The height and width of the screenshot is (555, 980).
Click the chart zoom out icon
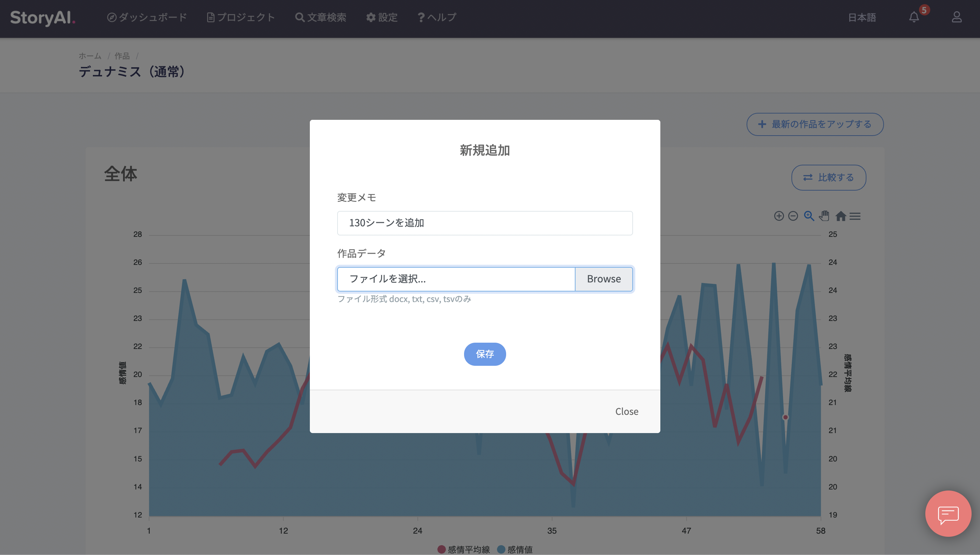tap(793, 216)
